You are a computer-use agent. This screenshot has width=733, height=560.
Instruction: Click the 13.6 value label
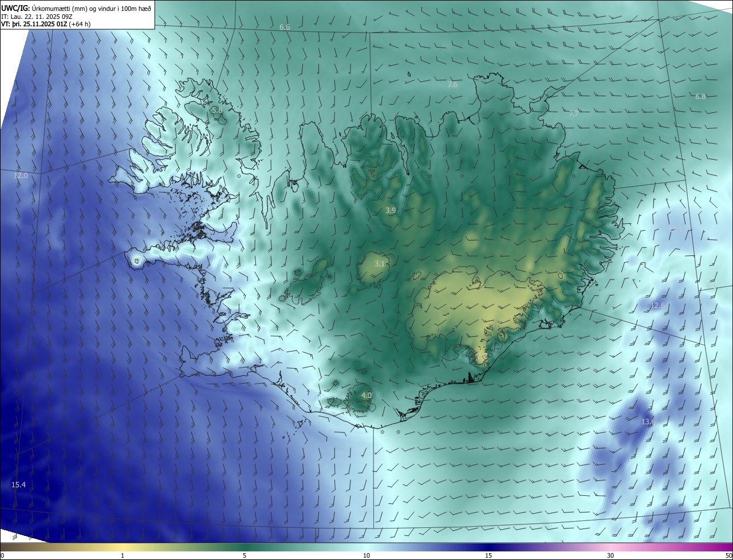[x=648, y=422]
